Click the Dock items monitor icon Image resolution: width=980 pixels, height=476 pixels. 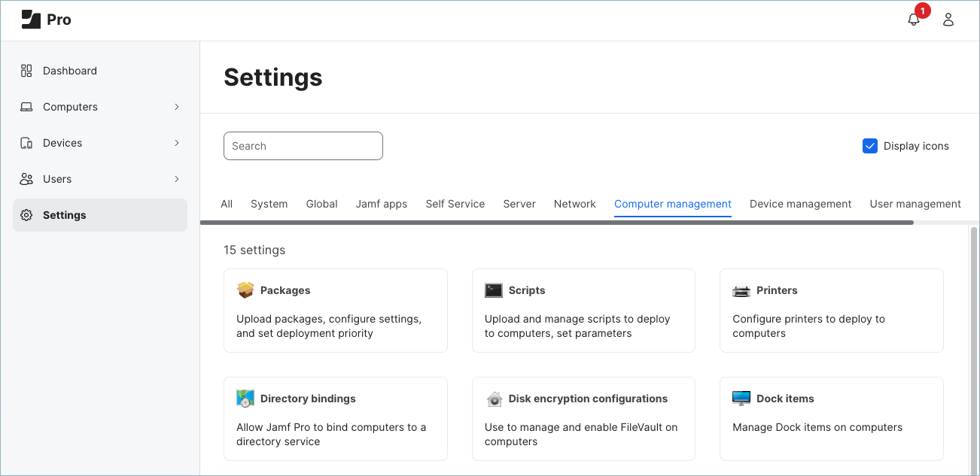(x=741, y=399)
